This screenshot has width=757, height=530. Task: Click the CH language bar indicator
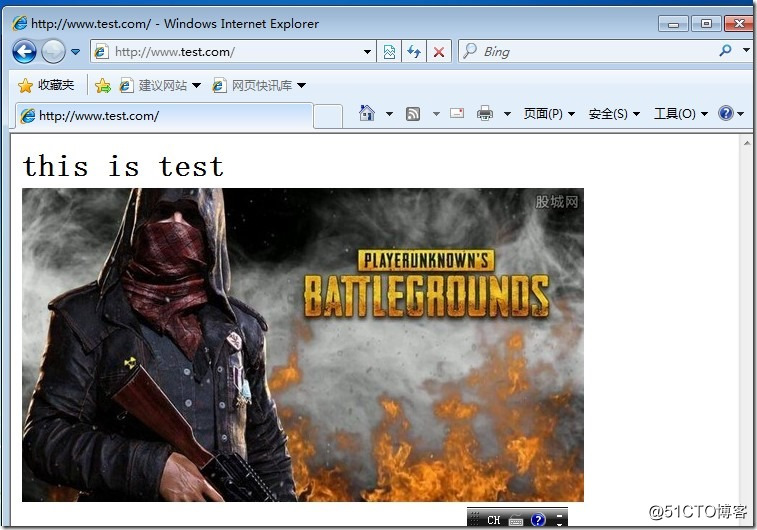point(493,520)
